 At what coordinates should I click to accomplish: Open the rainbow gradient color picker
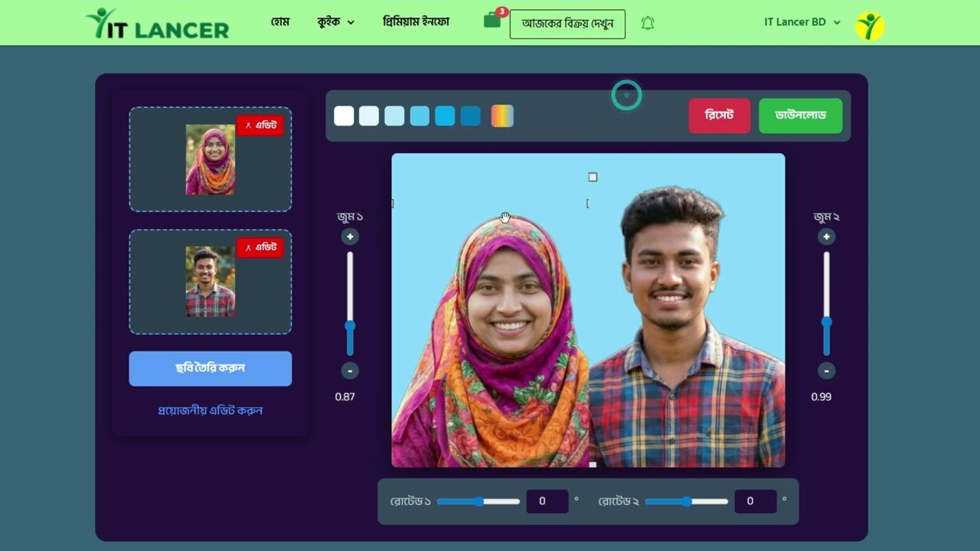tap(502, 116)
